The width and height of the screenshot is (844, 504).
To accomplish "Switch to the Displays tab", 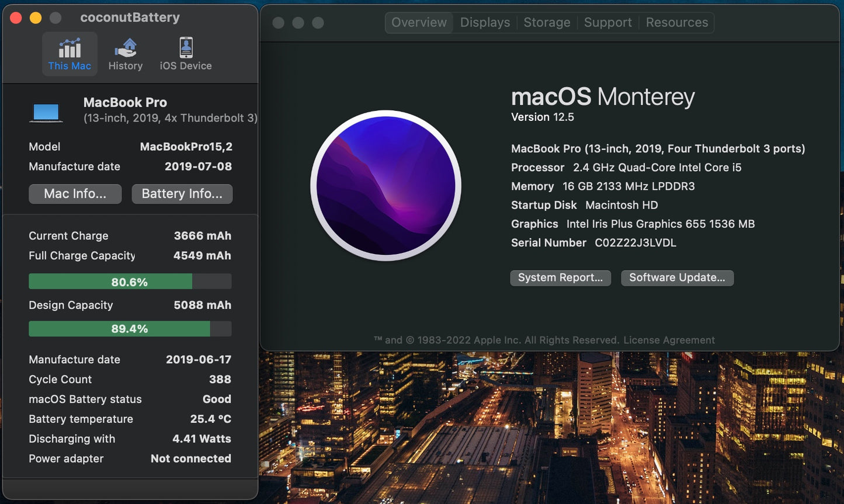I will [485, 22].
